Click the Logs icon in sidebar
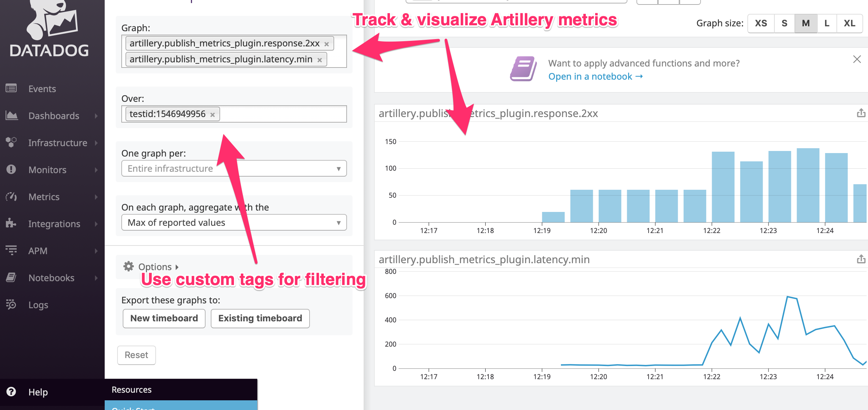Image resolution: width=868 pixels, height=410 pixels. [11, 304]
